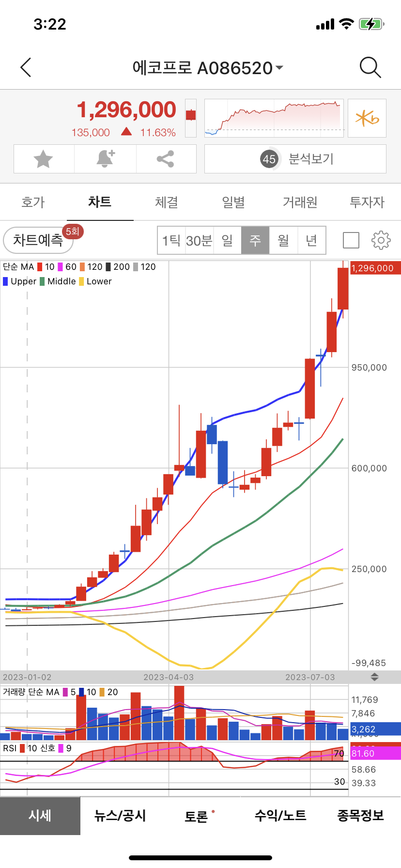Open the 체결 tab
Screen dimensions: 401x868
pyautogui.click(x=167, y=202)
